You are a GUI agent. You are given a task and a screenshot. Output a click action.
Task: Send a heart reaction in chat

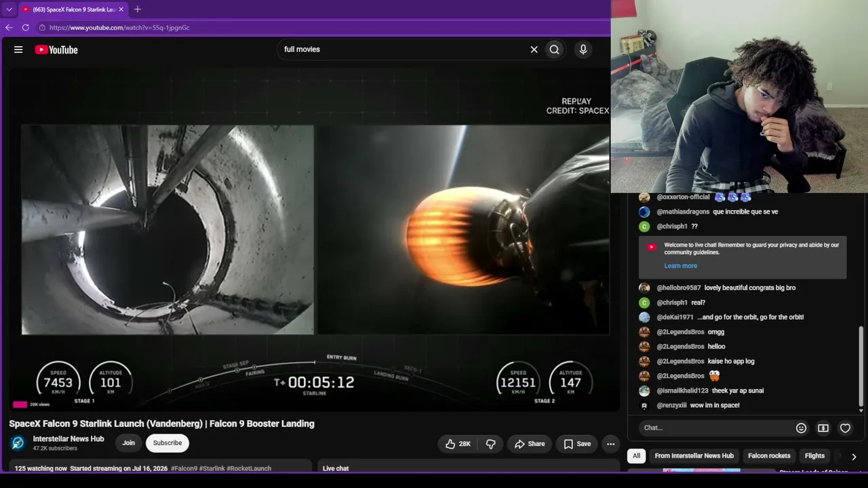(x=845, y=428)
